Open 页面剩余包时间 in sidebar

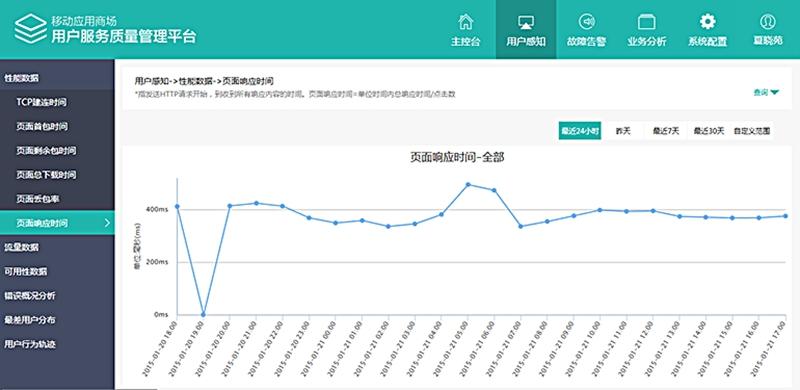(x=57, y=151)
